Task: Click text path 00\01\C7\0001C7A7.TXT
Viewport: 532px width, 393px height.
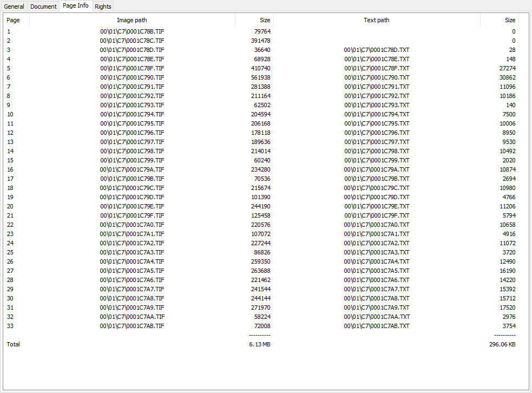Action: [x=377, y=289]
